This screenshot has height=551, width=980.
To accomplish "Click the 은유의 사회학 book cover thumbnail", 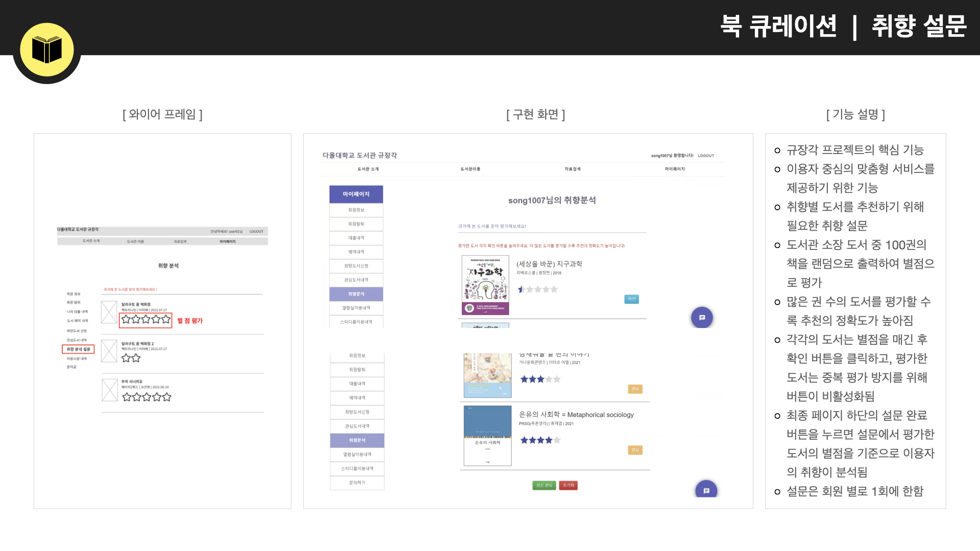I will pyautogui.click(x=487, y=436).
